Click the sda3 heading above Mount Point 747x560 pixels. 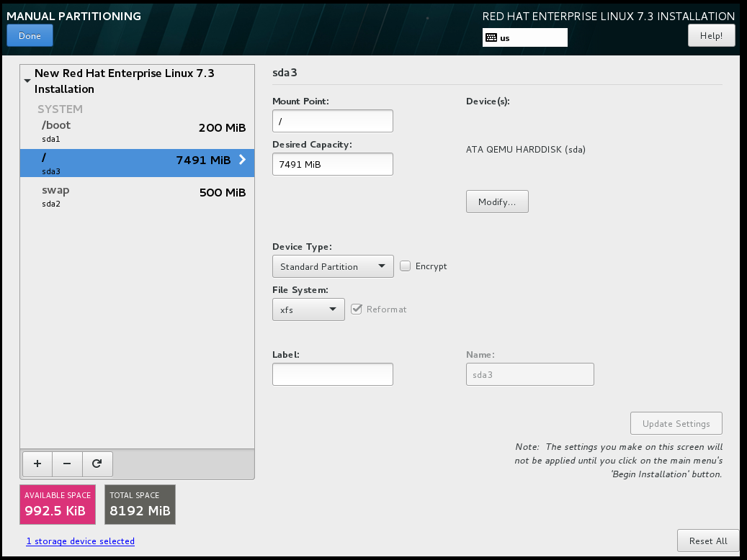point(285,73)
